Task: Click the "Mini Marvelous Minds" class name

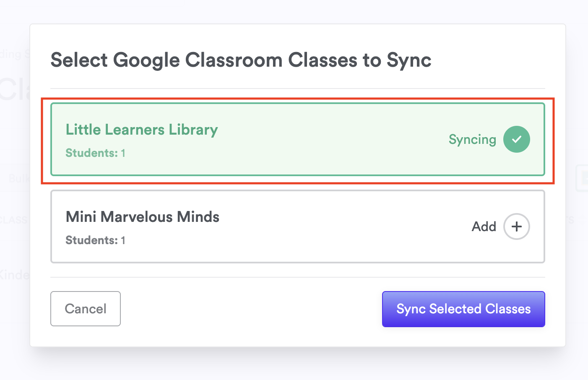Action: (143, 217)
